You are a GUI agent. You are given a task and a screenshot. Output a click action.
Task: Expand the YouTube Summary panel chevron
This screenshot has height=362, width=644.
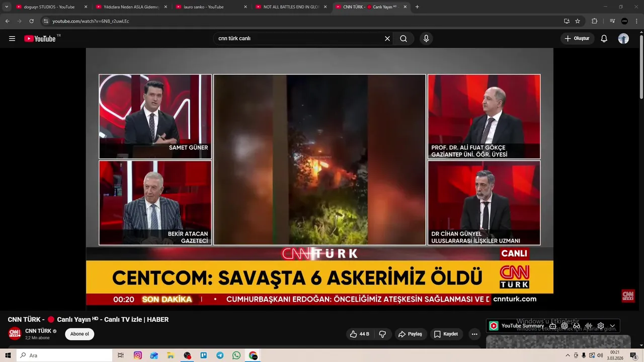tap(612, 326)
